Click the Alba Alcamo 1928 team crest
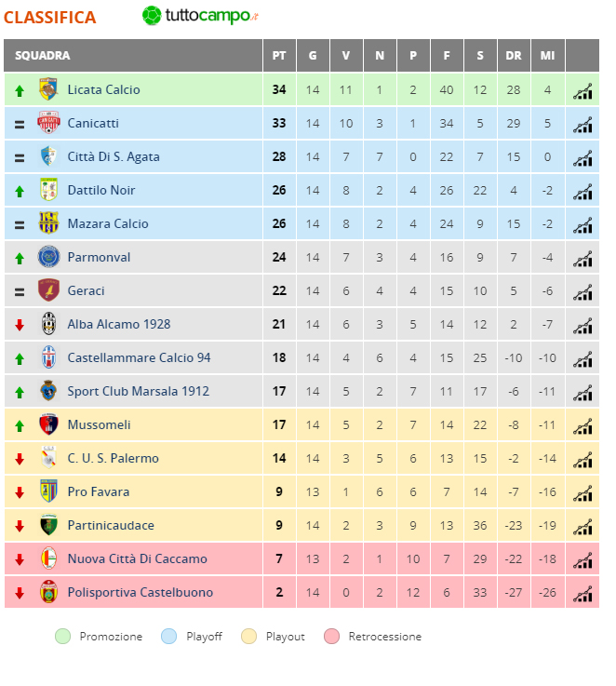The width and height of the screenshot is (616, 686). point(48,324)
